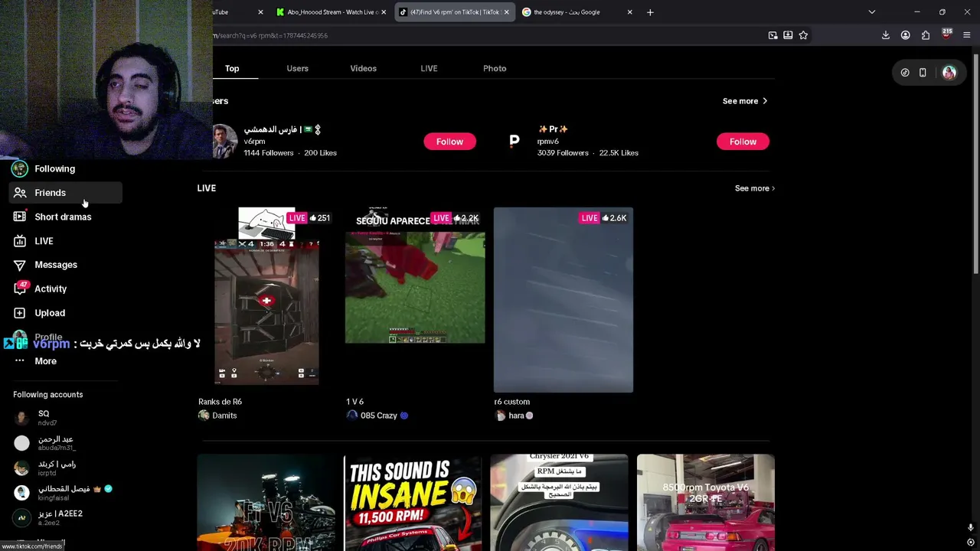Click See more next to LIVE

pyautogui.click(x=754, y=188)
